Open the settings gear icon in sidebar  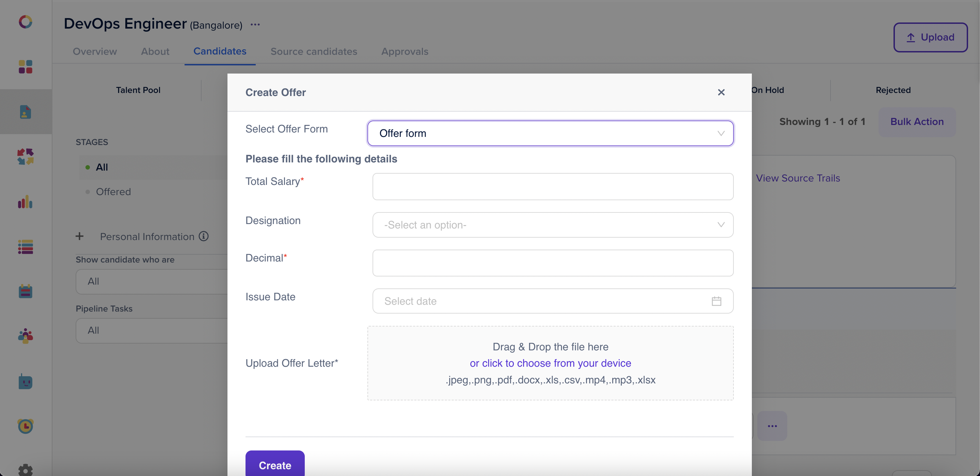point(26,470)
